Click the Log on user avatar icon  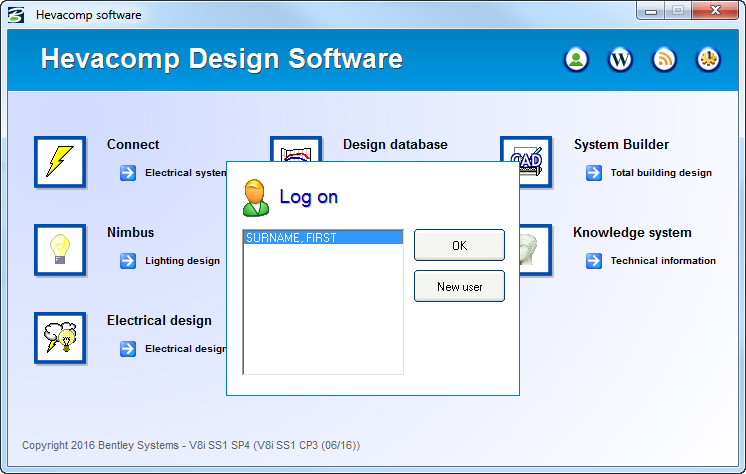pos(255,198)
